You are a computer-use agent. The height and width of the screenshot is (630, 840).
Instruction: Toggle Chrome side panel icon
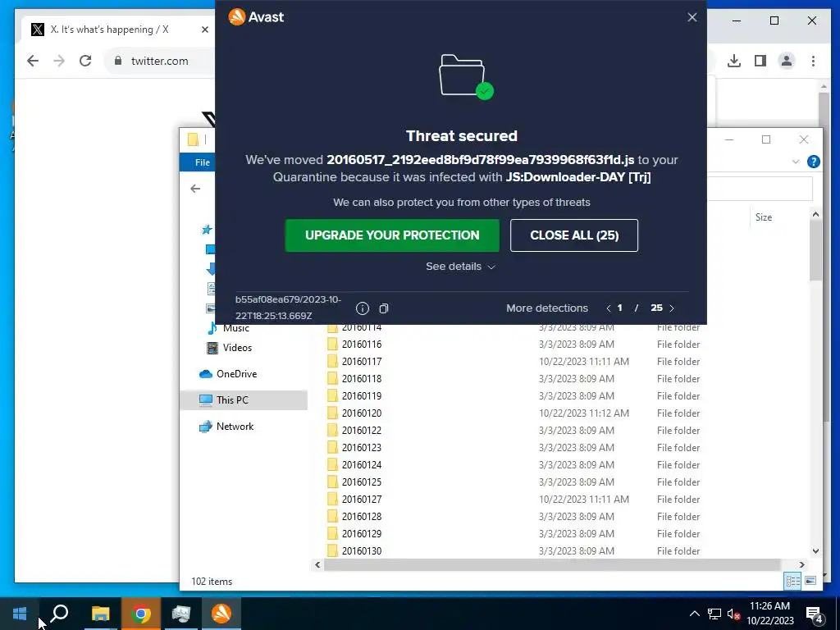click(x=760, y=61)
